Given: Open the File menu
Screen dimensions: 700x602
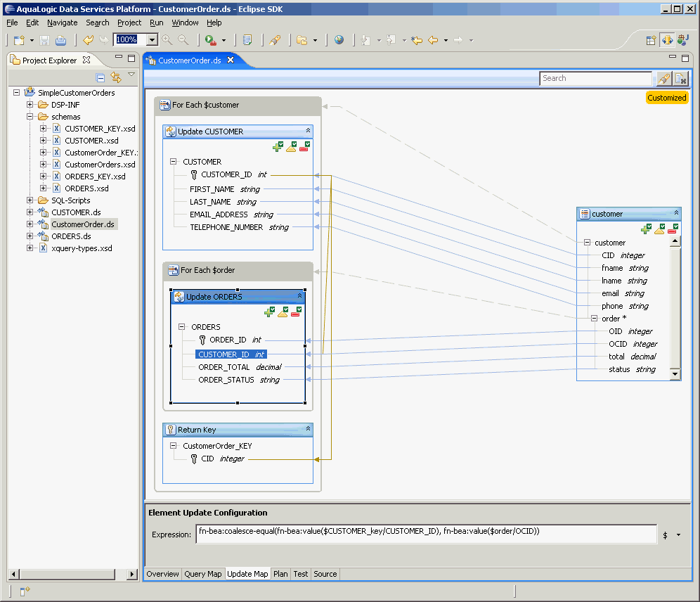Looking at the screenshot, I should pyautogui.click(x=12, y=23).
